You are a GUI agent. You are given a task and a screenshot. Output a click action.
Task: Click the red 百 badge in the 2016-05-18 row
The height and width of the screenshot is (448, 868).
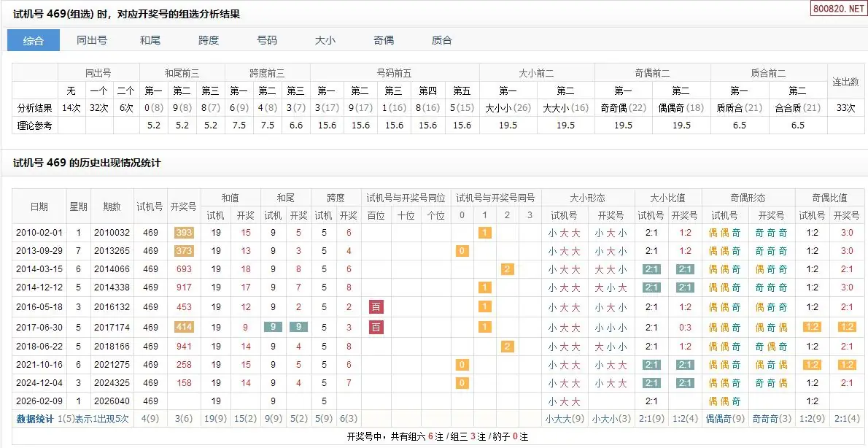pos(376,307)
